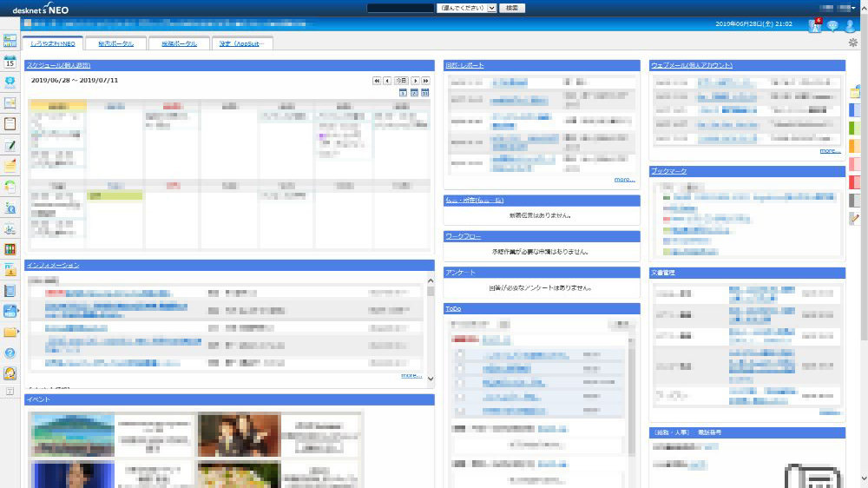The width and height of the screenshot is (868, 488).
Task: Select the 設定 (AppSuite) tab
Action: click(242, 43)
